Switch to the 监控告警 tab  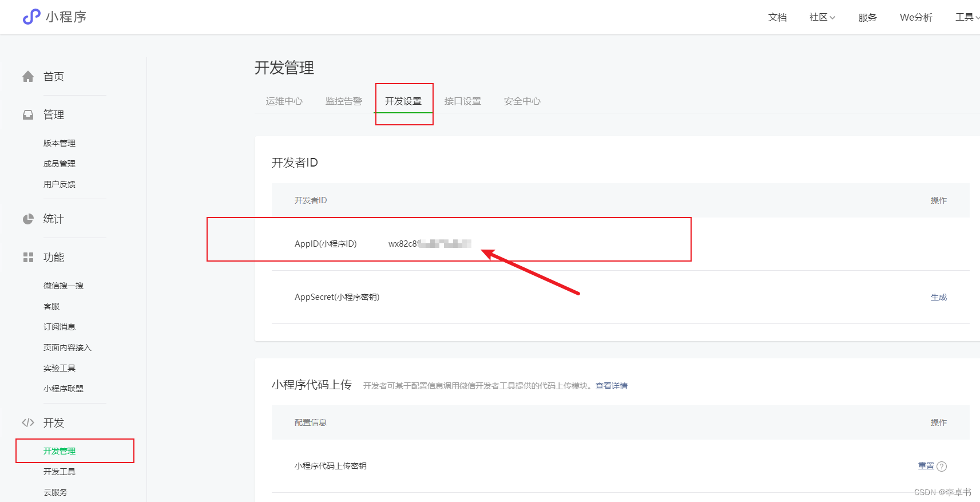coord(344,101)
